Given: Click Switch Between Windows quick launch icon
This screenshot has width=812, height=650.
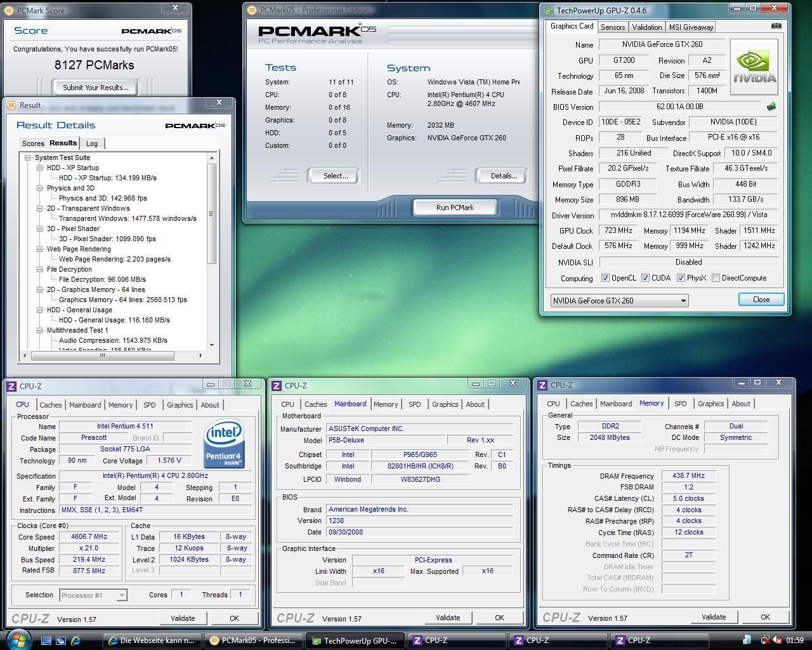Looking at the screenshot, I should tap(61, 640).
